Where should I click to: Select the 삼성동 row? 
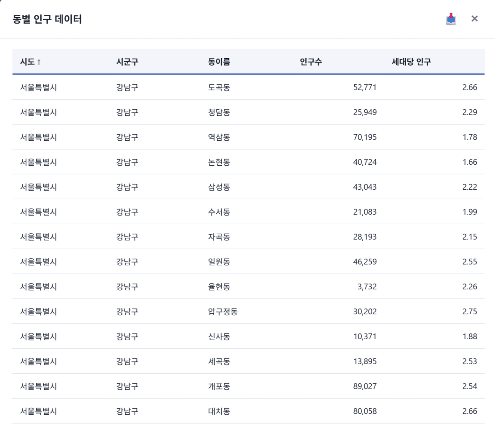(x=219, y=187)
